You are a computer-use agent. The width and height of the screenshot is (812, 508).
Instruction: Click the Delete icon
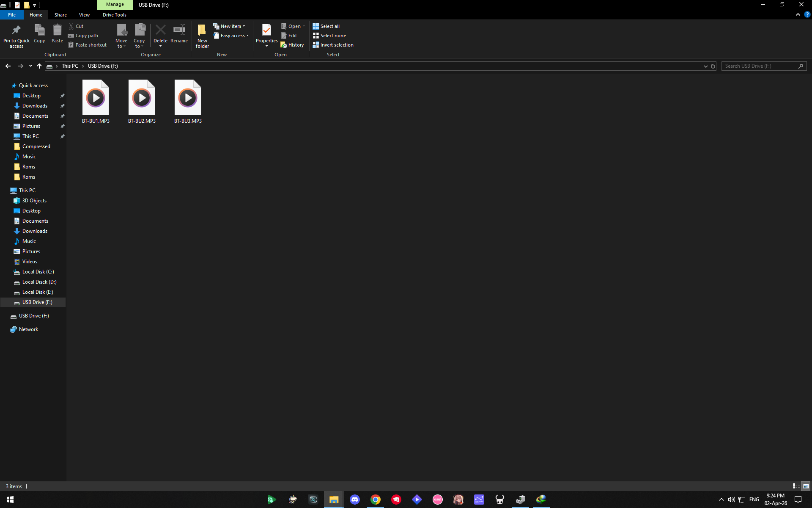tap(161, 33)
